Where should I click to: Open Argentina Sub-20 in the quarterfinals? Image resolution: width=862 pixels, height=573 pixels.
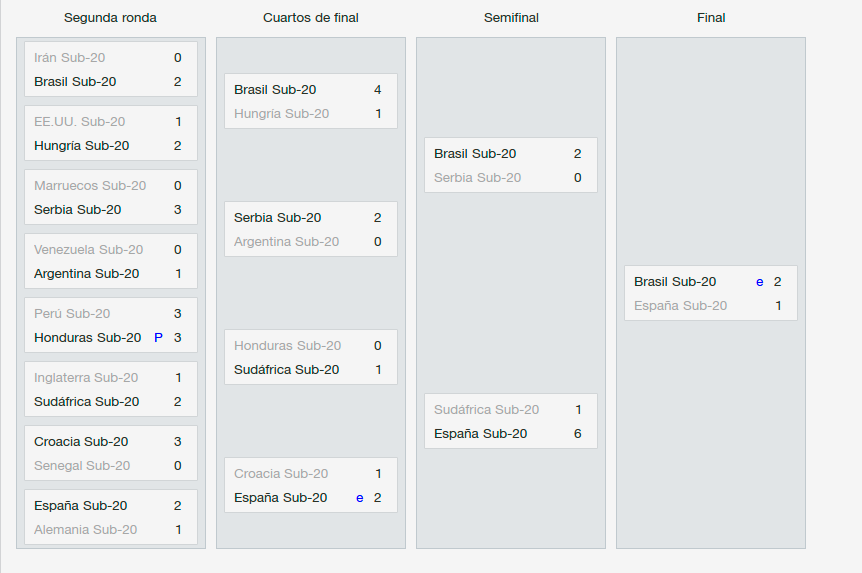[x=286, y=242]
